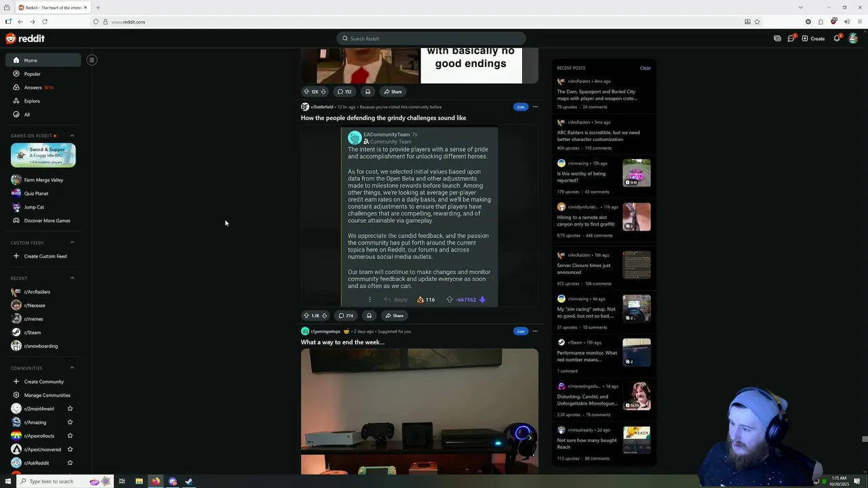Viewport: 868px width, 488px height.
Task: Toggle favorite star for r/ApexUncovered
Action: click(x=70, y=449)
